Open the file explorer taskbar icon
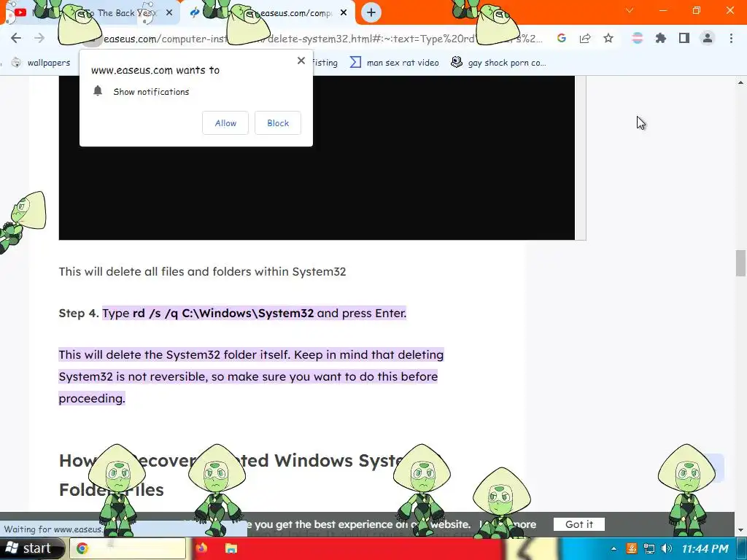The width and height of the screenshot is (747, 560). [231, 548]
